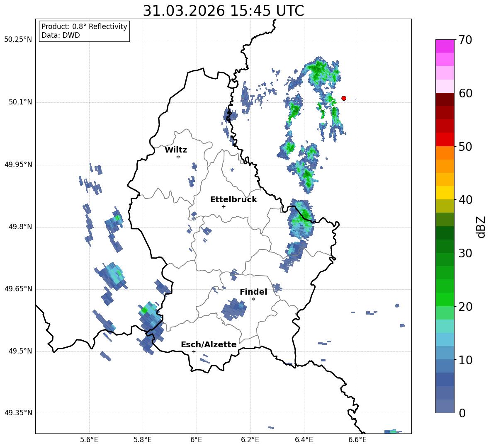Image resolution: width=491 pixels, height=448 pixels.
Task: Click the 'Product: 0.8° Reflectivity' text
Action: [x=84, y=27]
